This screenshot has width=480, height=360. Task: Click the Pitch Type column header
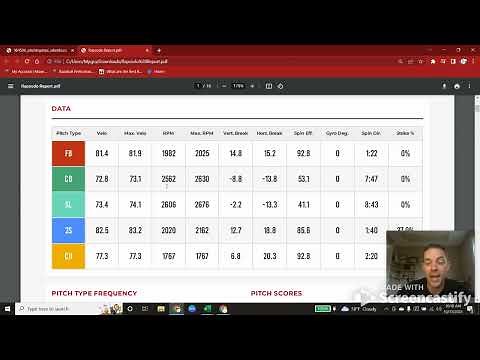[x=68, y=133]
